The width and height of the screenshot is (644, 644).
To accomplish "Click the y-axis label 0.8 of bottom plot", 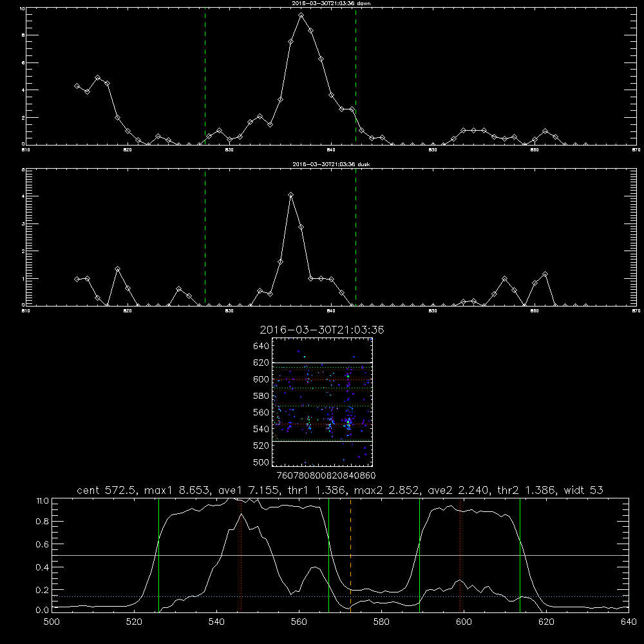I will coord(43,522).
